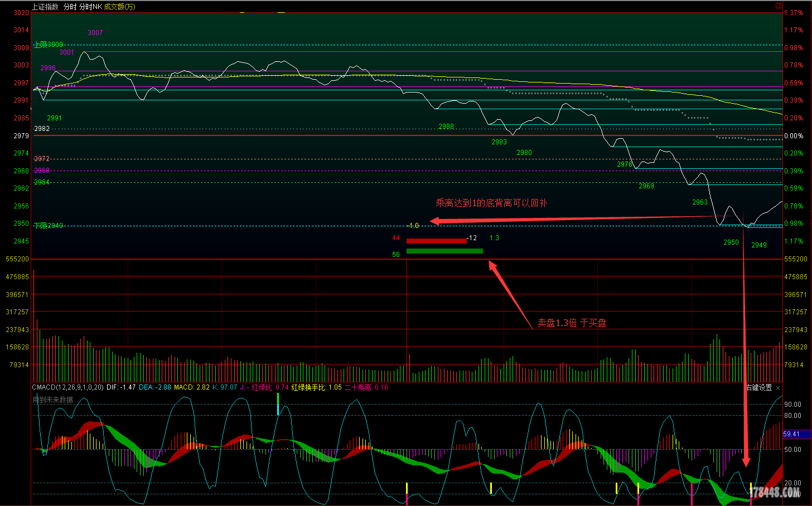This screenshot has width=812, height=506.
Task: Open the 右键设置 settings label
Action: (x=759, y=387)
